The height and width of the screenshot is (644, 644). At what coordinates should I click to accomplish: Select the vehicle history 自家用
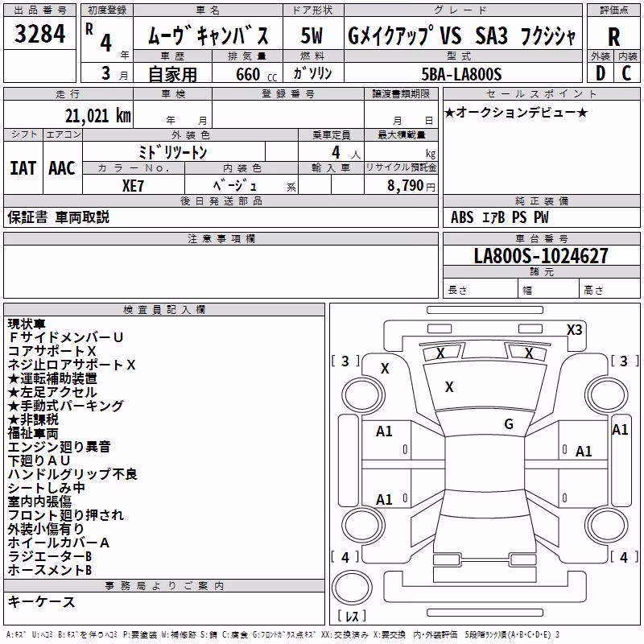(x=172, y=74)
